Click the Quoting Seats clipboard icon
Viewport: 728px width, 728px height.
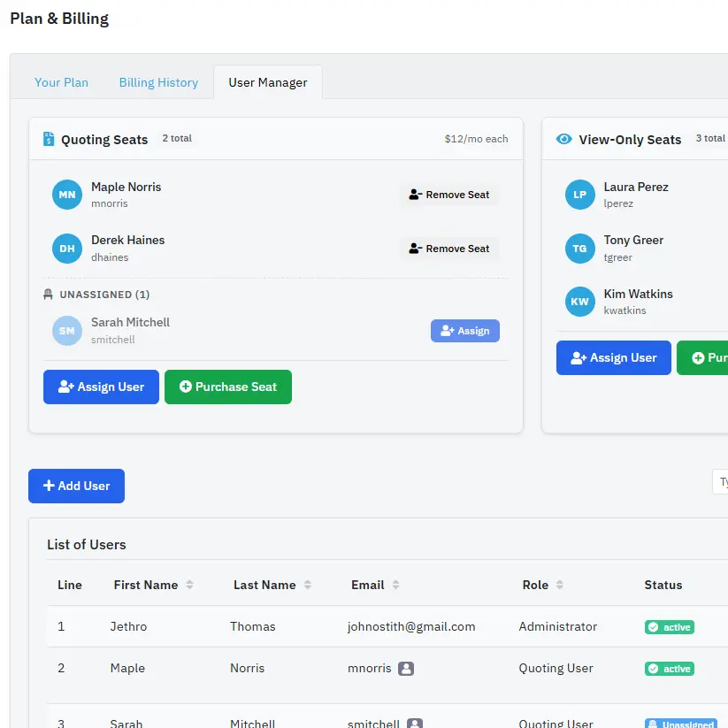point(49,139)
